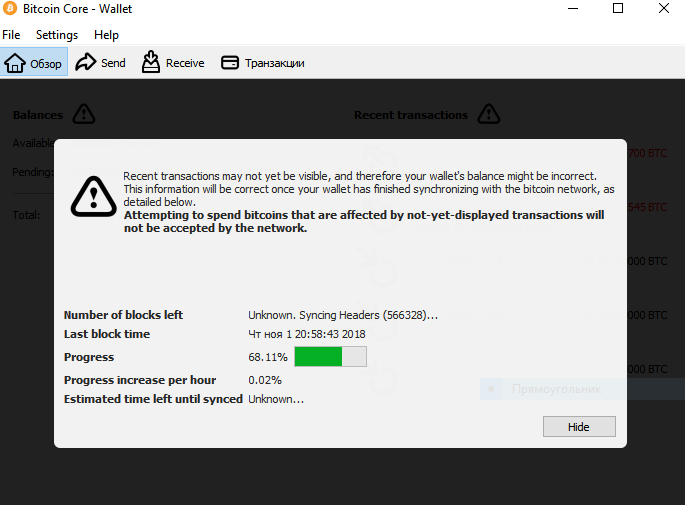685x505 pixels.
Task: Click the Syncing Headers status text
Action: click(343, 315)
